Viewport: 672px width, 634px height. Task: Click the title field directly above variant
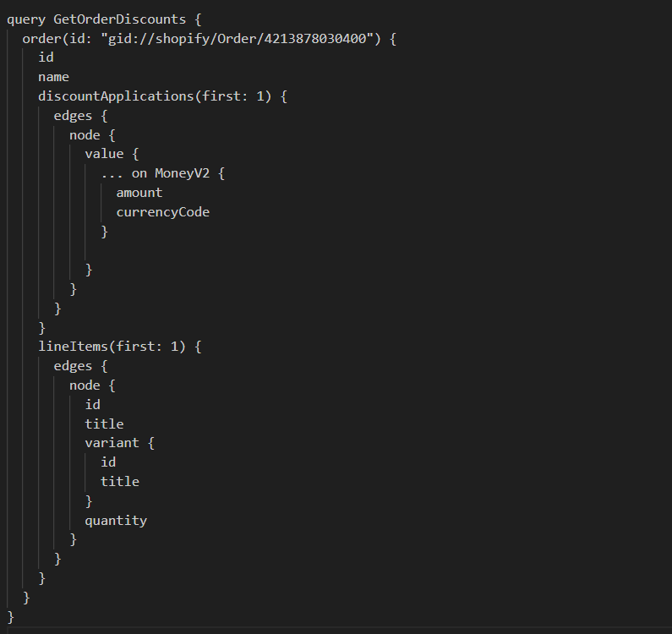click(104, 424)
